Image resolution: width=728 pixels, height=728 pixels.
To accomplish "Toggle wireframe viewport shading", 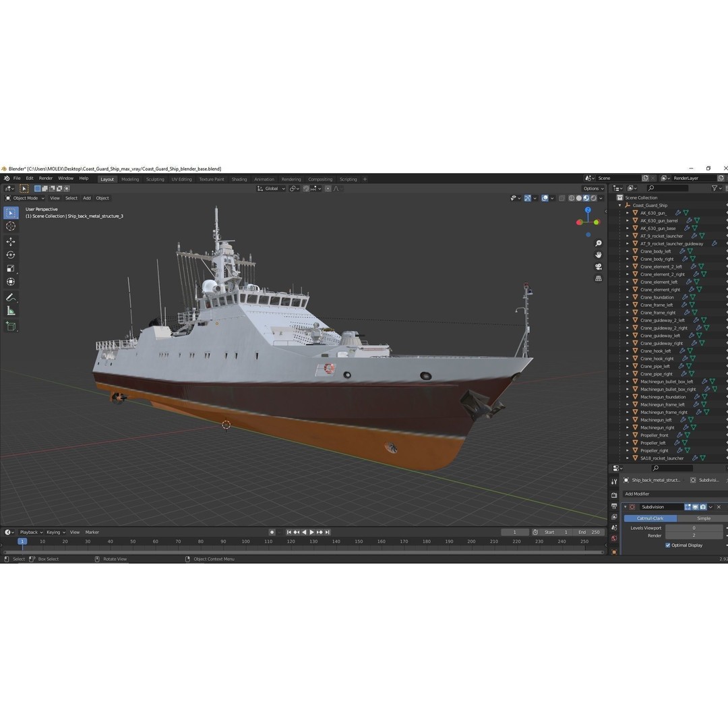I will 572,198.
